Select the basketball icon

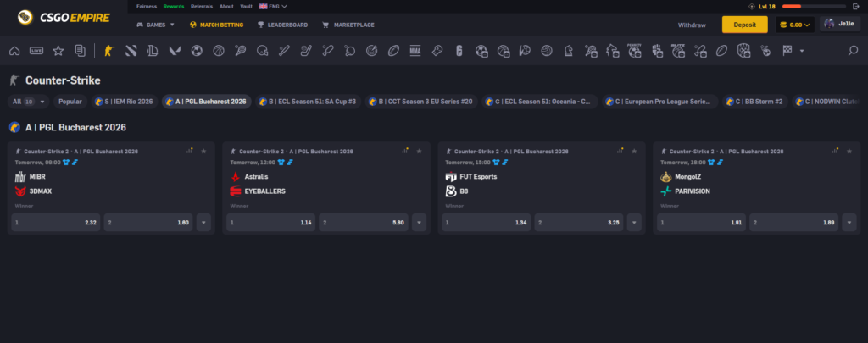pyautogui.click(x=219, y=51)
